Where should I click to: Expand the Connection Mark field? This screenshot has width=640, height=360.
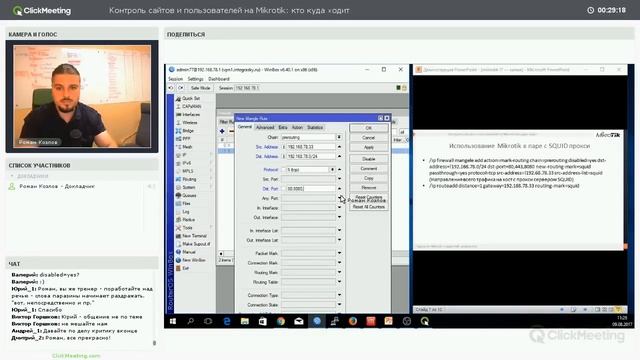point(339,262)
